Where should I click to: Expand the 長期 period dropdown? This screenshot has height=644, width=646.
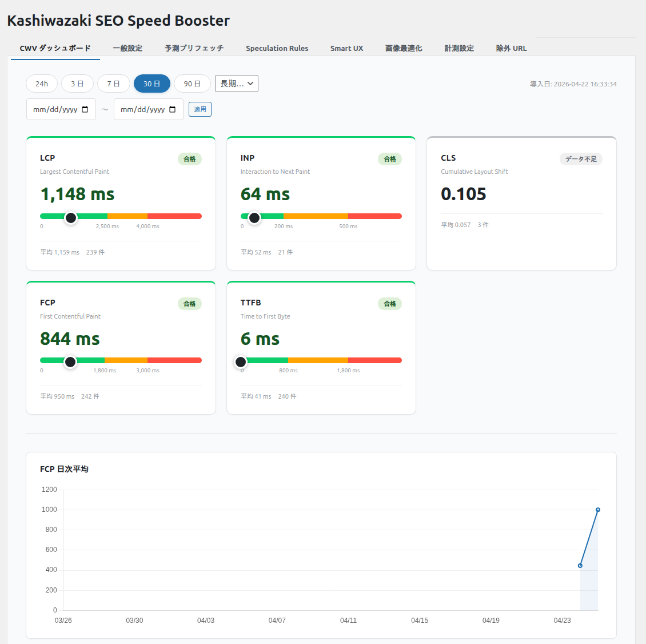click(x=237, y=84)
